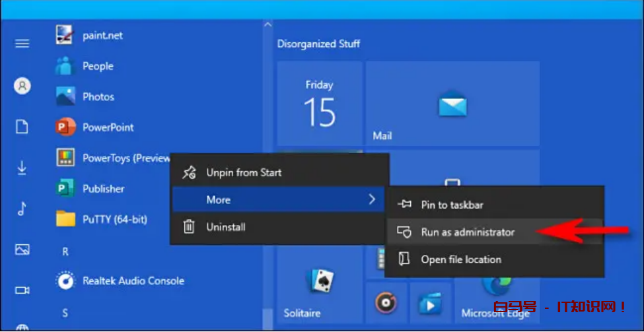The image size is (644, 332).
Task: Select Open file location
Action: [x=460, y=259]
